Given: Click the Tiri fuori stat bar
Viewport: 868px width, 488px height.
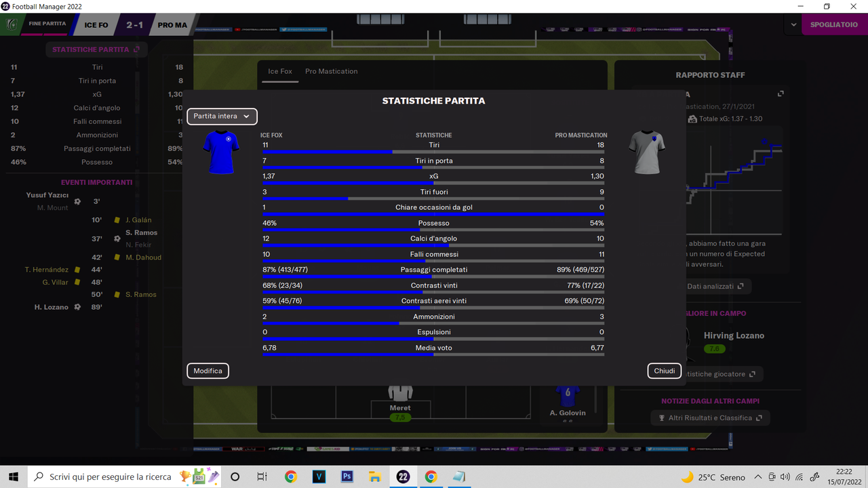Looking at the screenshot, I should click(x=433, y=199).
